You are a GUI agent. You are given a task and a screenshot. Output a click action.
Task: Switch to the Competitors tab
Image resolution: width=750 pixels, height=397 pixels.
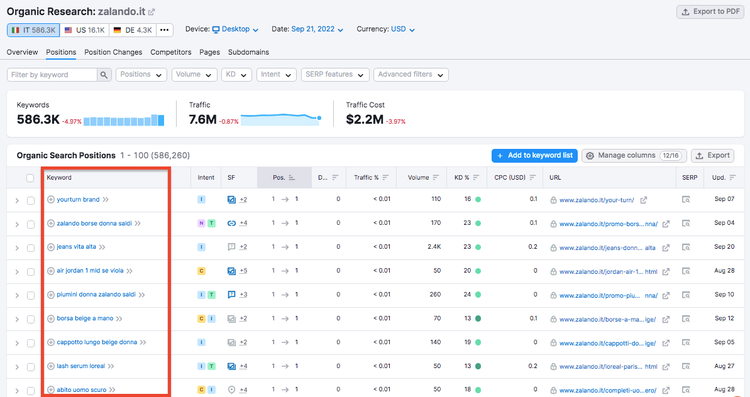[x=171, y=52]
